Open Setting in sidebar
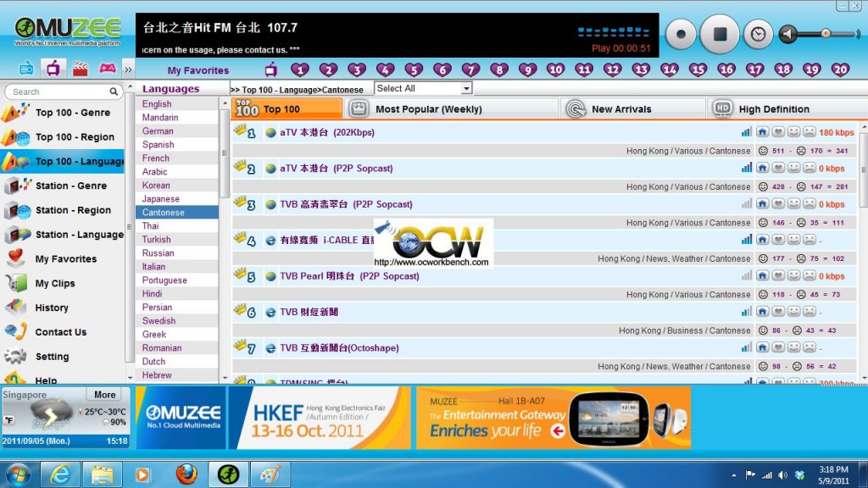Screen dimensions: 868x488 (63, 356)
